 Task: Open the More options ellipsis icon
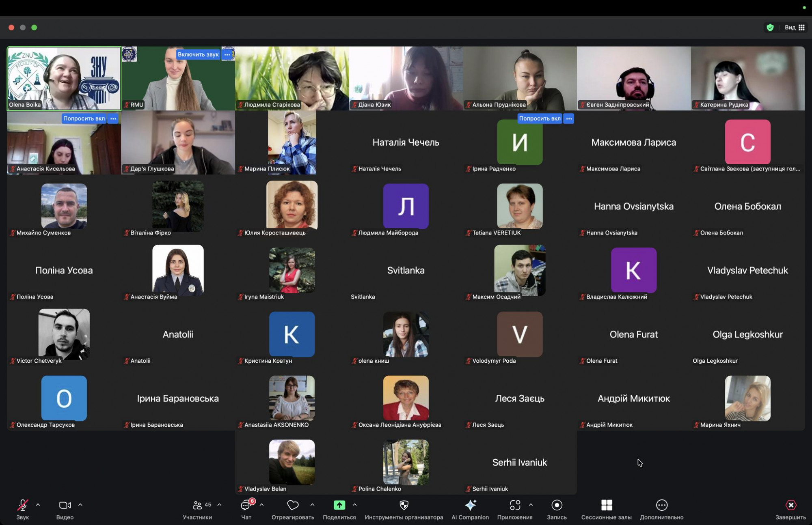click(662, 505)
